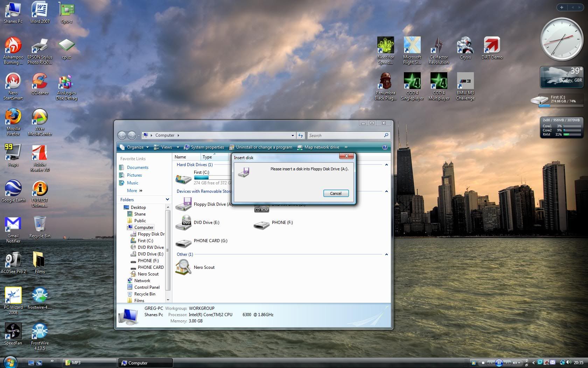Open the Organize menu
Screen dimensions: 588x368
tap(135, 147)
